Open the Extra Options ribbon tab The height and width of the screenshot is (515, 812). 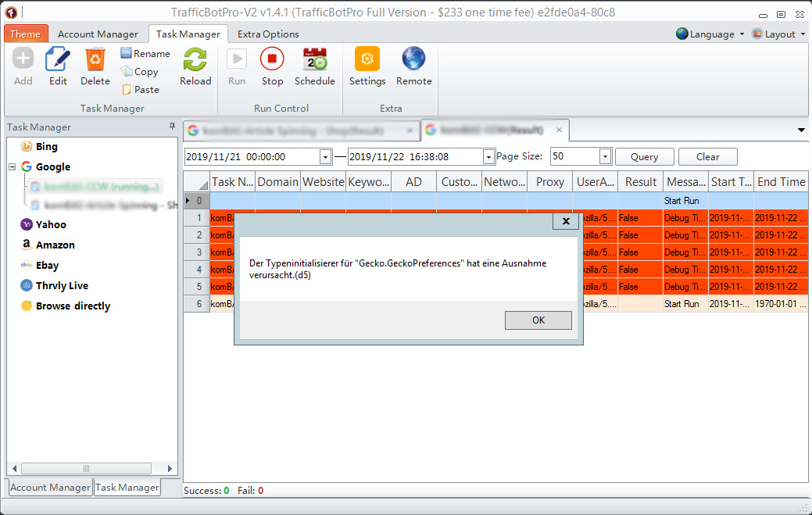(268, 34)
